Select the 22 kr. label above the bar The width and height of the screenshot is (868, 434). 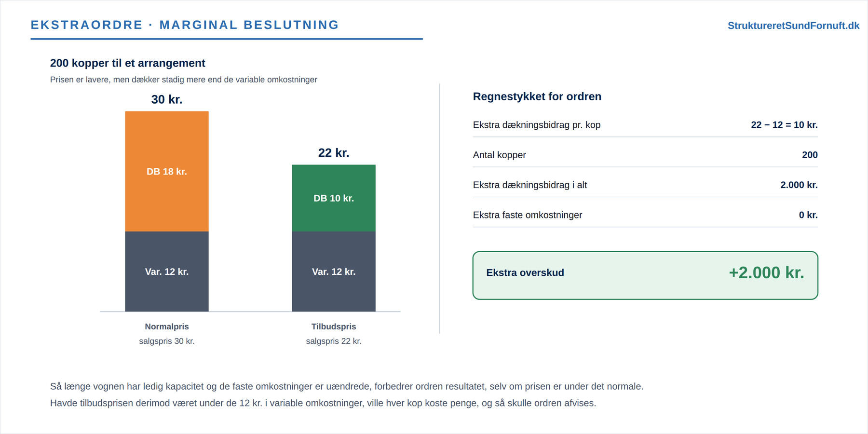[x=334, y=153]
